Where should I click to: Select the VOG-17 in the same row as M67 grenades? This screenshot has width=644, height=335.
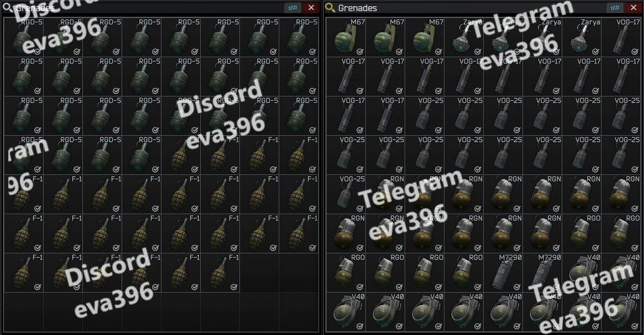tap(622, 37)
